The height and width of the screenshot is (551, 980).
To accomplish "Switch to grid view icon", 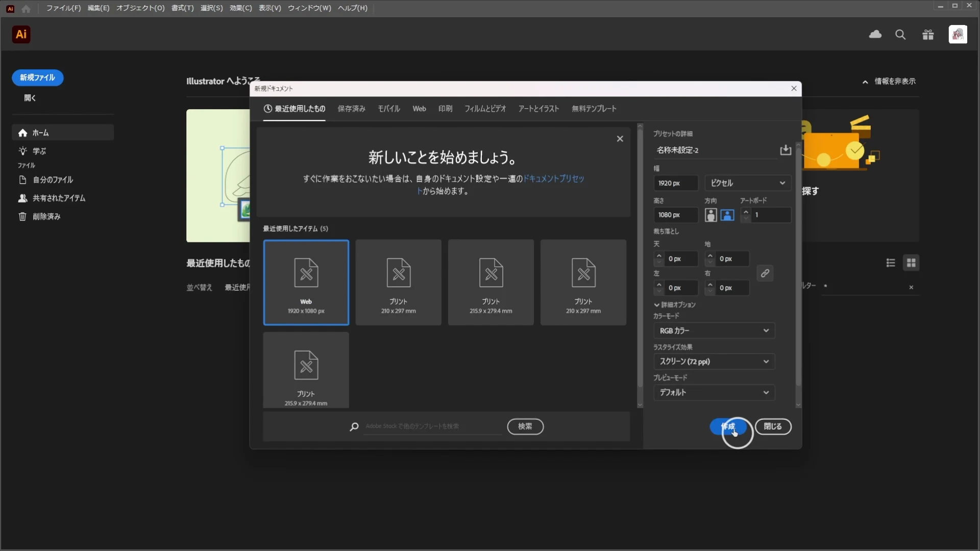I will pos(911,263).
